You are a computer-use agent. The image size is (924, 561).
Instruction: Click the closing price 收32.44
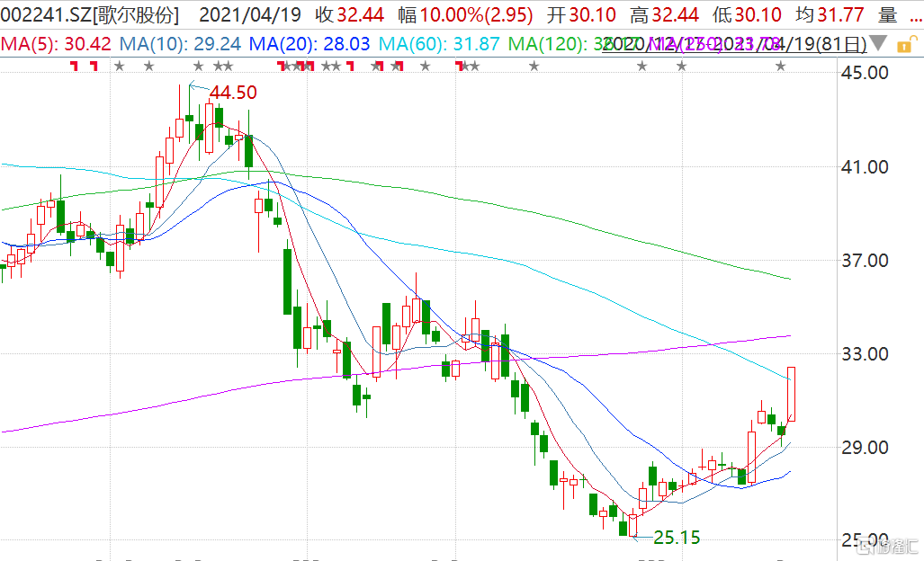pos(349,14)
